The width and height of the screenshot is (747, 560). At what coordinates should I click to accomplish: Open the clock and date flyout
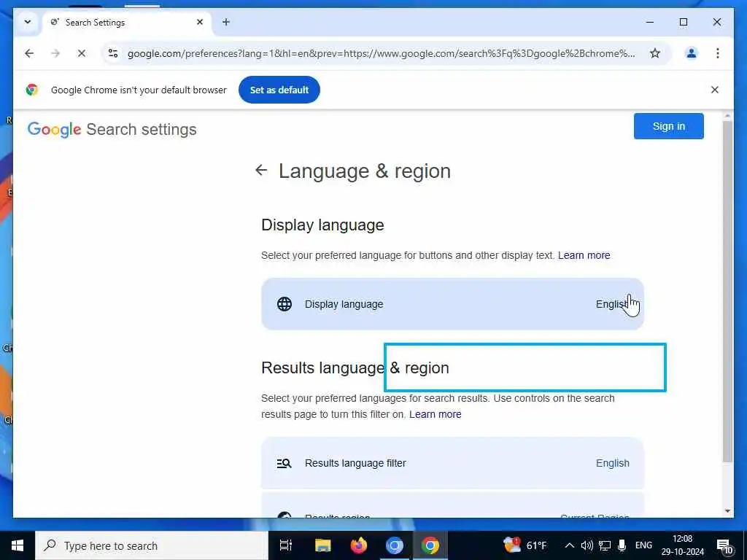pos(682,545)
